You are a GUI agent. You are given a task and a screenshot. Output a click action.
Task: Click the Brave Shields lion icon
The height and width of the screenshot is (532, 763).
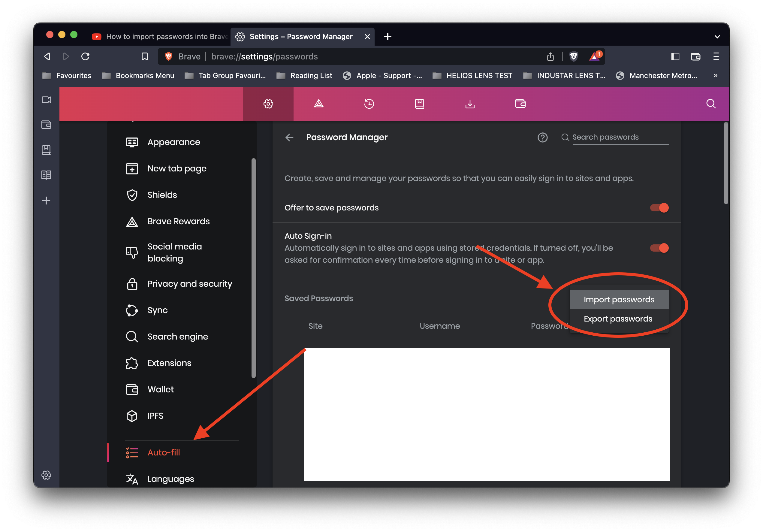(574, 56)
